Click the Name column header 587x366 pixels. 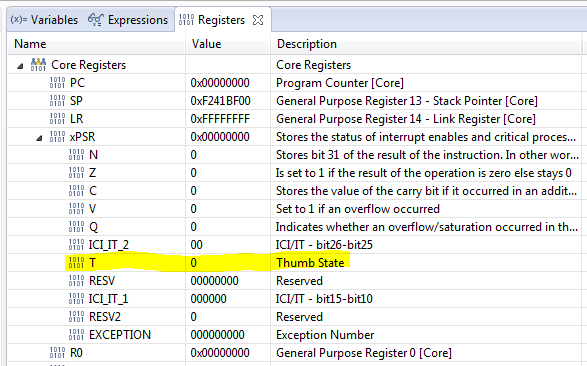[x=97, y=44]
